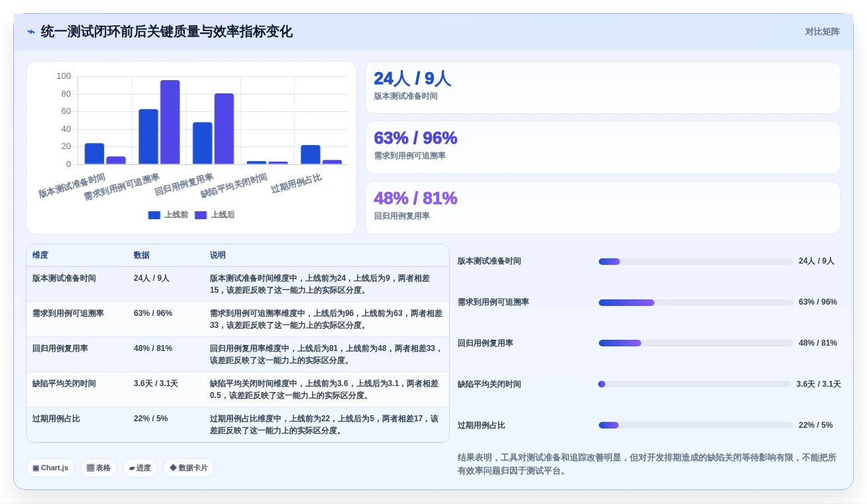867x504 pixels.
Task: Click the 数据 column header
Action: pos(142,255)
